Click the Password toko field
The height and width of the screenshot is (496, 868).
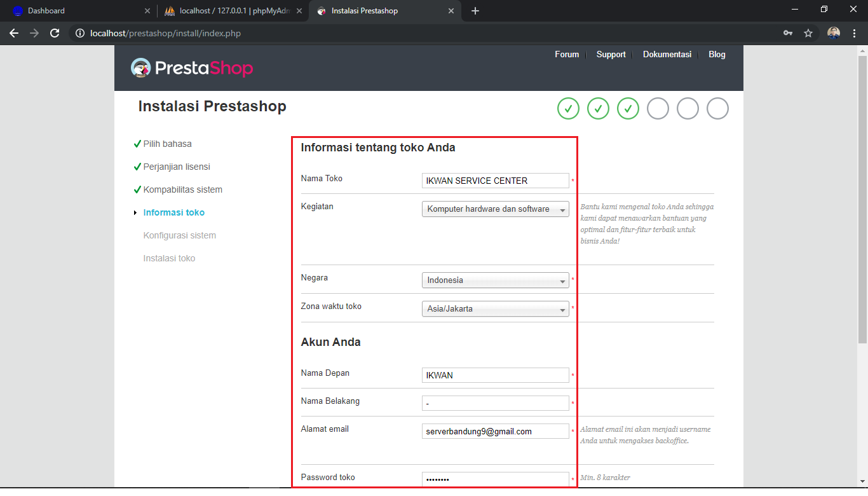[496, 479]
